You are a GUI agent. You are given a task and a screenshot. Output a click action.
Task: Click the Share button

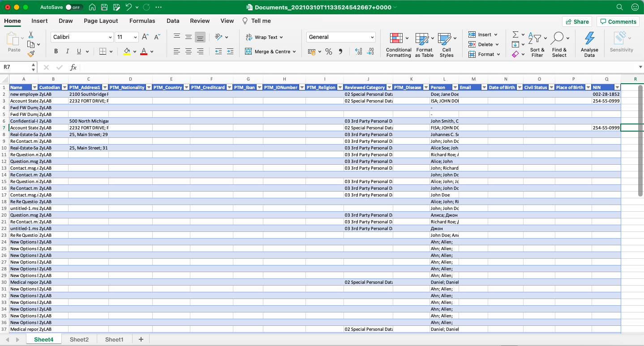(x=577, y=21)
